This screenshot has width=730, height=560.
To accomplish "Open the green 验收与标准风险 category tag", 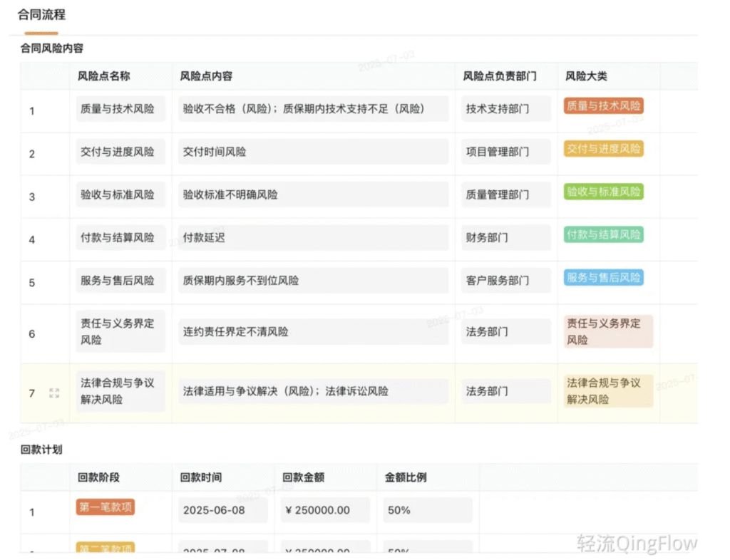I will pos(603,192).
